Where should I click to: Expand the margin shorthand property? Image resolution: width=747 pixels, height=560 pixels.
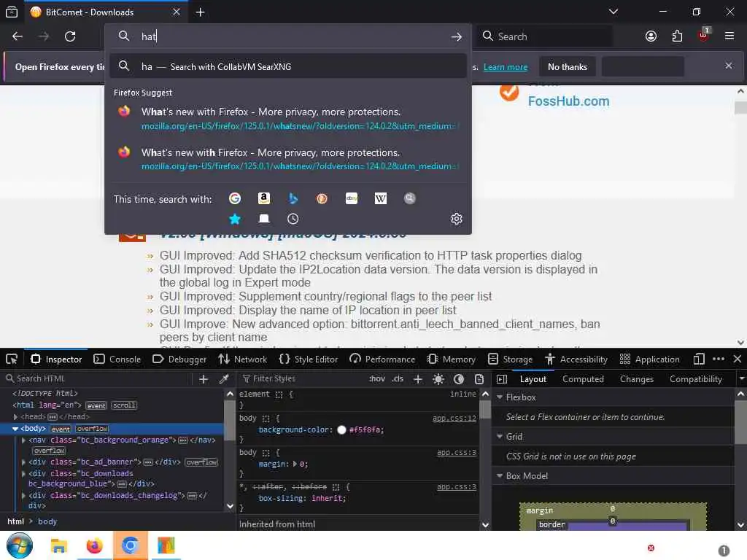click(x=295, y=464)
